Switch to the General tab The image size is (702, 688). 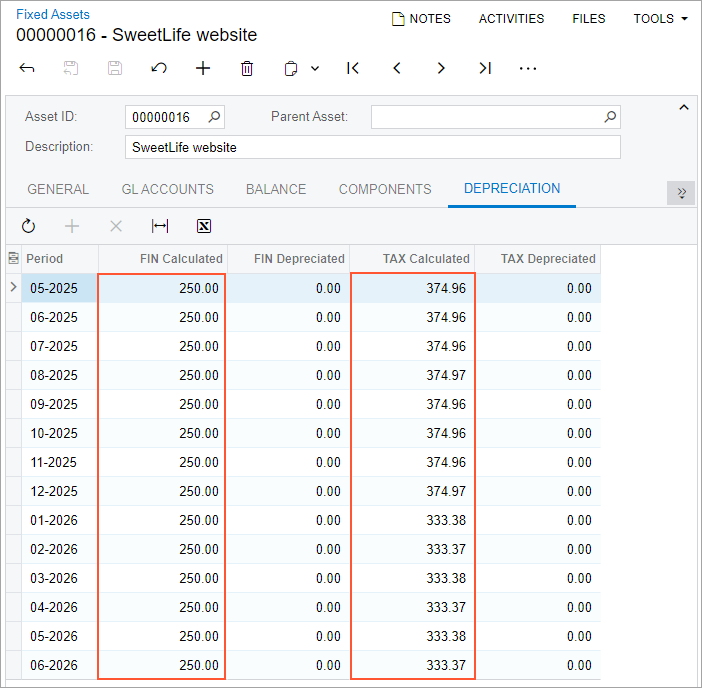(58, 189)
